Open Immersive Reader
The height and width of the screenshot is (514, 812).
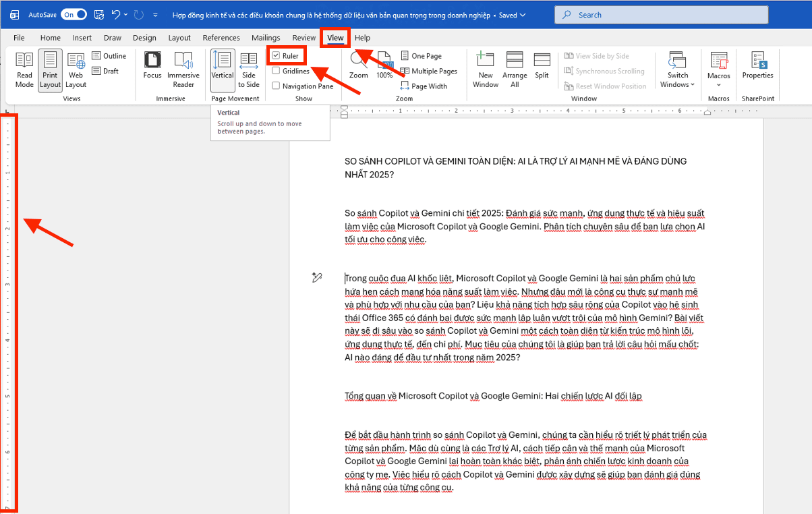[183, 70]
